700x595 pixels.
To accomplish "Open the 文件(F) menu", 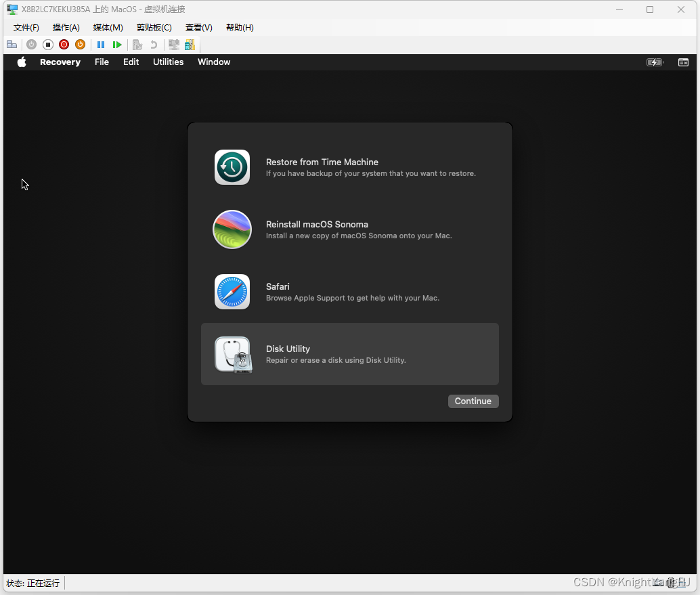I will click(26, 28).
